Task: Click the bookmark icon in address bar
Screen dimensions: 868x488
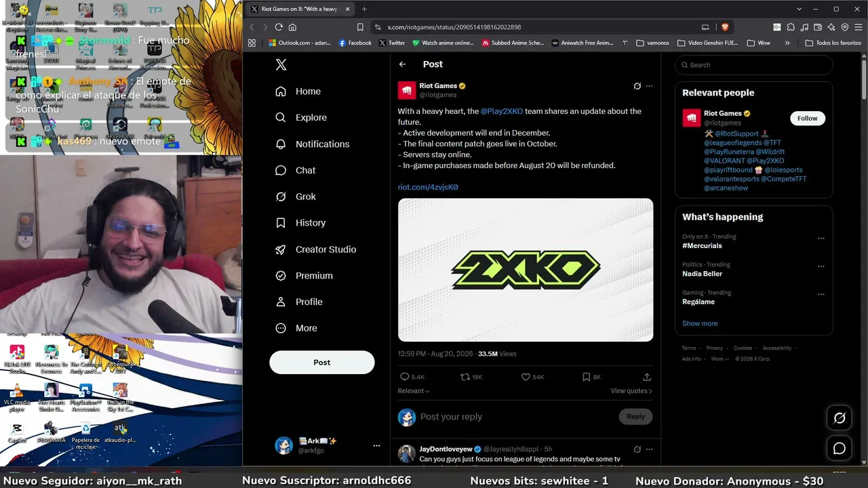Action: [360, 27]
